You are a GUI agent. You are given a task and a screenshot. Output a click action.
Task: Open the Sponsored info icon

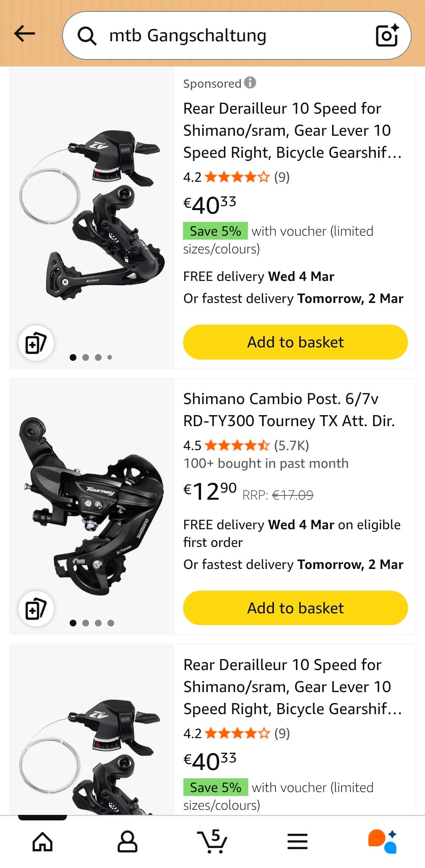pos(250,83)
